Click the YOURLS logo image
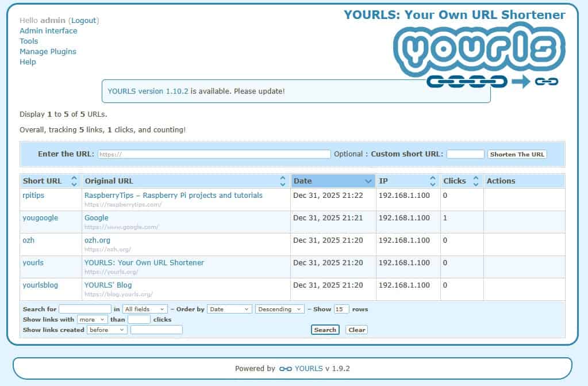Viewport: 588px width, 386px height. [x=479, y=55]
